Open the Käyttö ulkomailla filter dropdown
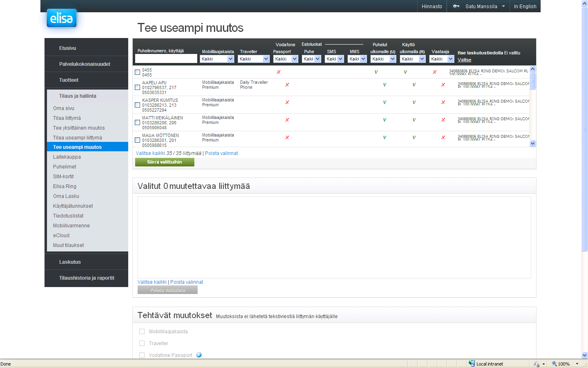The image size is (588, 368). click(413, 59)
